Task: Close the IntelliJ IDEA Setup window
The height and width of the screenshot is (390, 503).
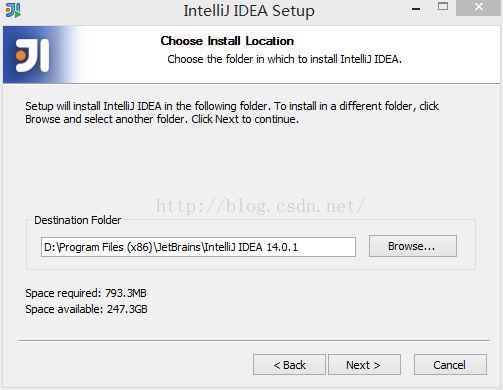Action: tap(479, 7)
